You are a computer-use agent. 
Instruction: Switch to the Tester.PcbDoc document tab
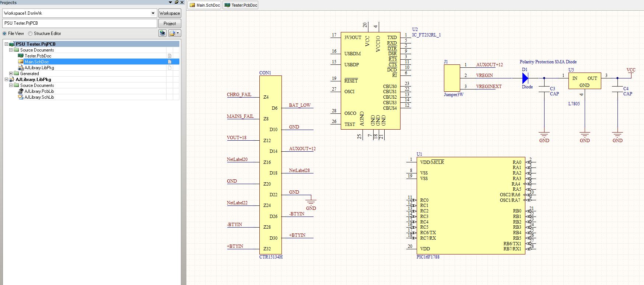click(241, 5)
